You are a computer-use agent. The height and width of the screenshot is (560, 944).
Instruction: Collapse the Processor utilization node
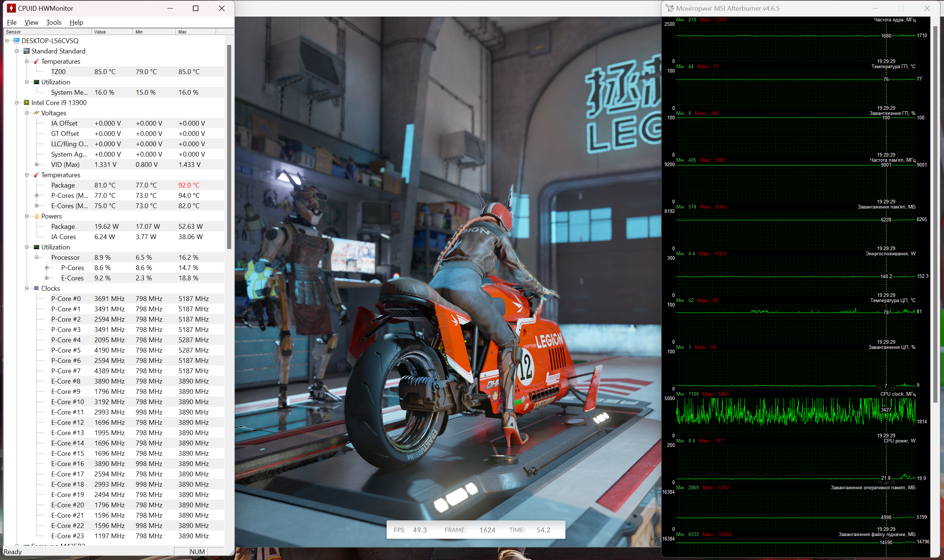click(x=37, y=258)
